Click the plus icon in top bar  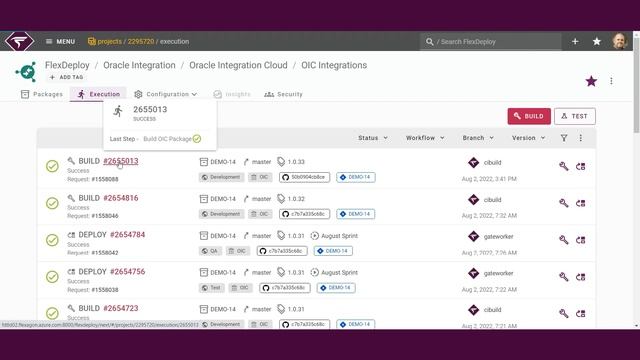(575, 41)
